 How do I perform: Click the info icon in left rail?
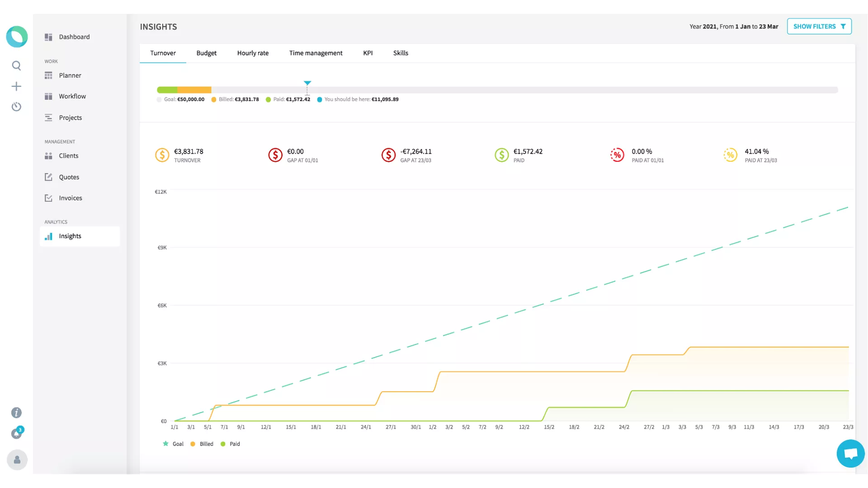point(16,413)
